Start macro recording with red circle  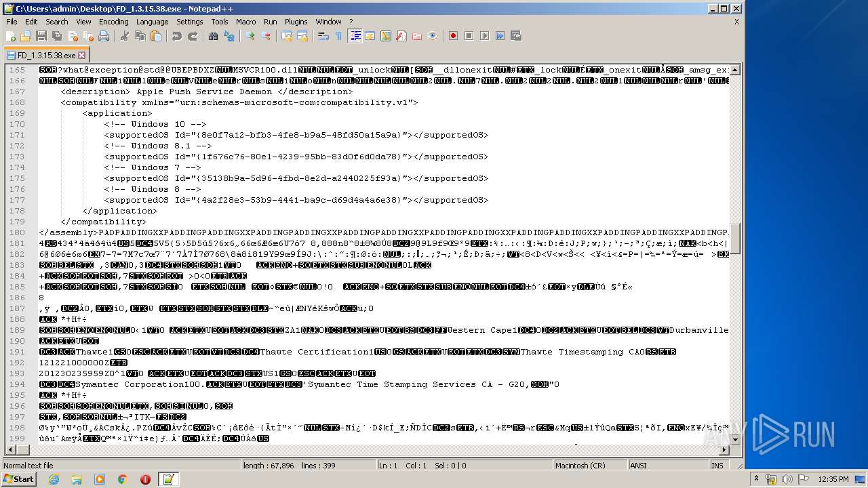pyautogui.click(x=453, y=36)
